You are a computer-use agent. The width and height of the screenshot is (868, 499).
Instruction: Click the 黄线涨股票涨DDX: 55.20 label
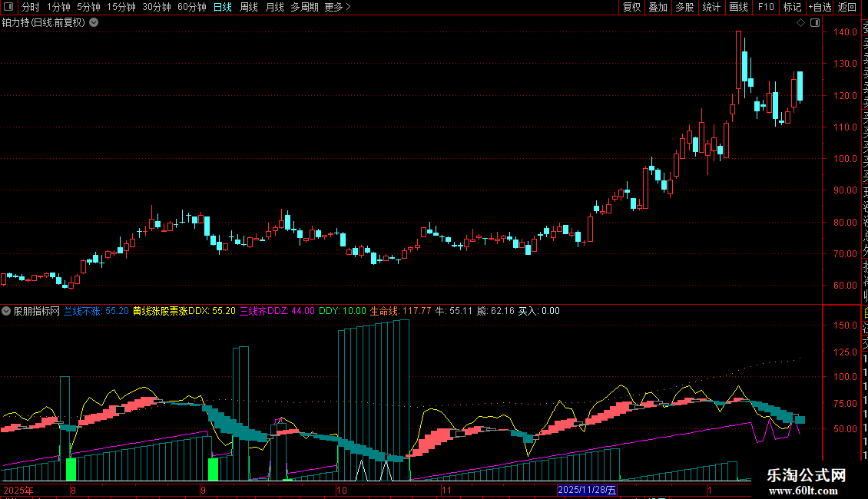(x=184, y=311)
